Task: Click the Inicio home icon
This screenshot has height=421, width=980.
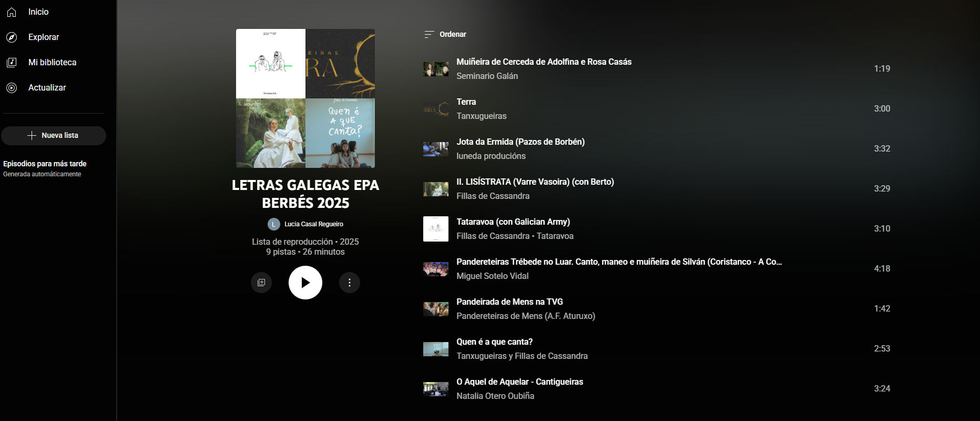Action: tap(12, 12)
